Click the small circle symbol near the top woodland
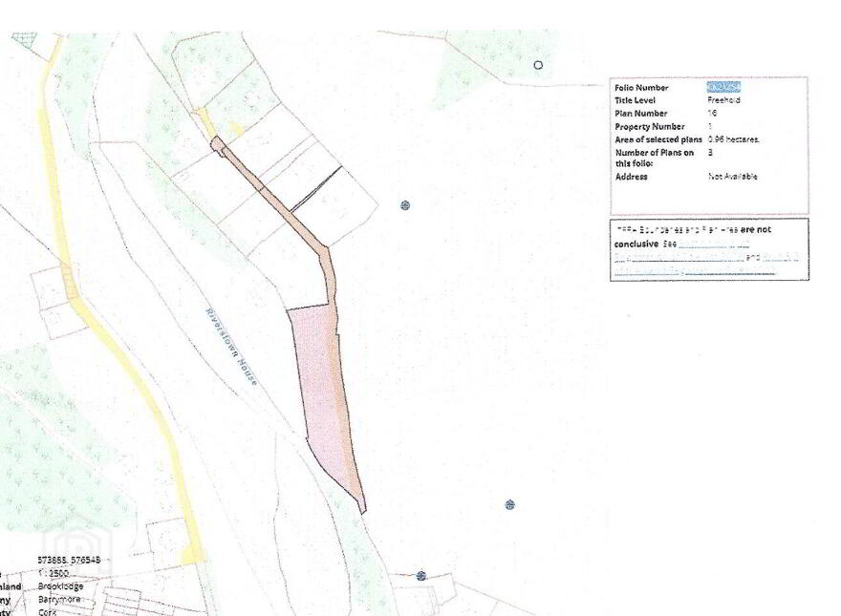This screenshot has width=841, height=616. click(x=538, y=65)
